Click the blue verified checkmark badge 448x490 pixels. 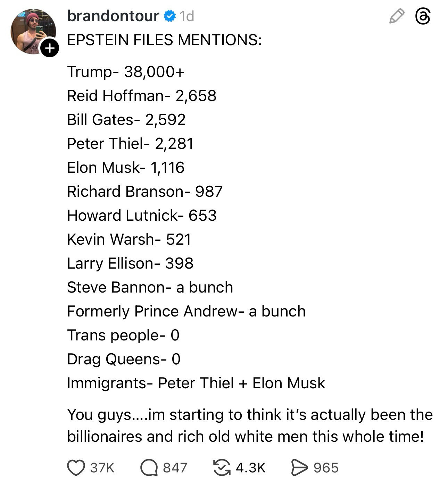(169, 16)
